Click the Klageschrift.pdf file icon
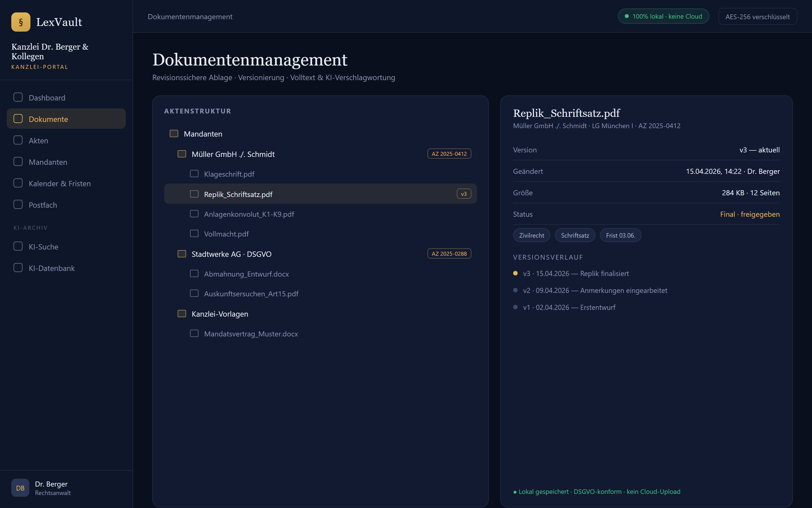 [194, 174]
